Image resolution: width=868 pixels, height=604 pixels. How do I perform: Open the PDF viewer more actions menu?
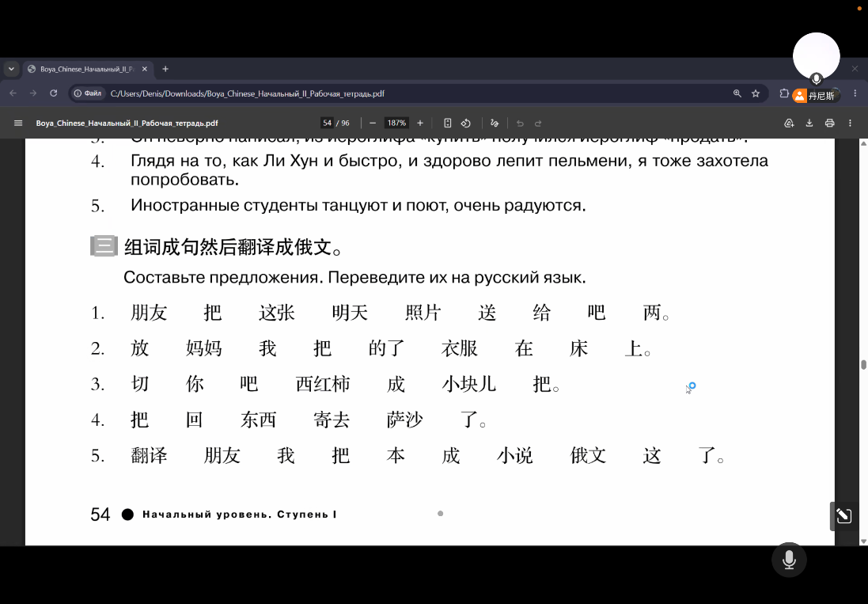(850, 123)
